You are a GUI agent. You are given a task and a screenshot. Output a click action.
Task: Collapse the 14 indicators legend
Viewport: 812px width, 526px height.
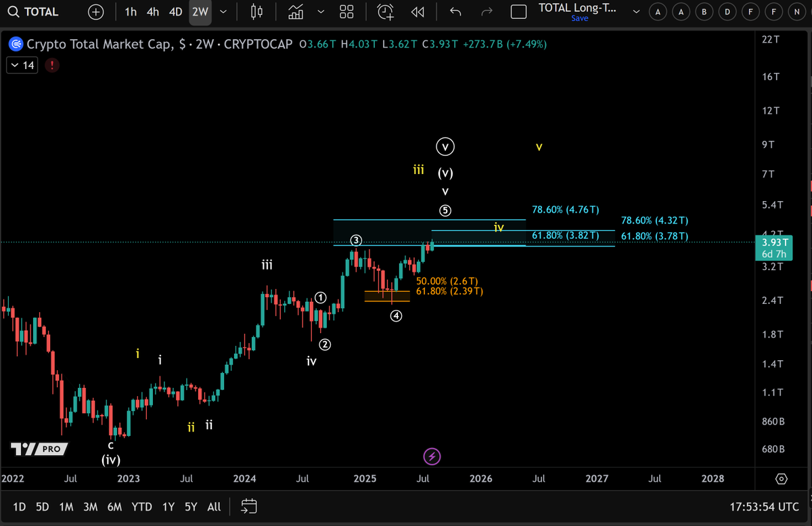pos(23,66)
